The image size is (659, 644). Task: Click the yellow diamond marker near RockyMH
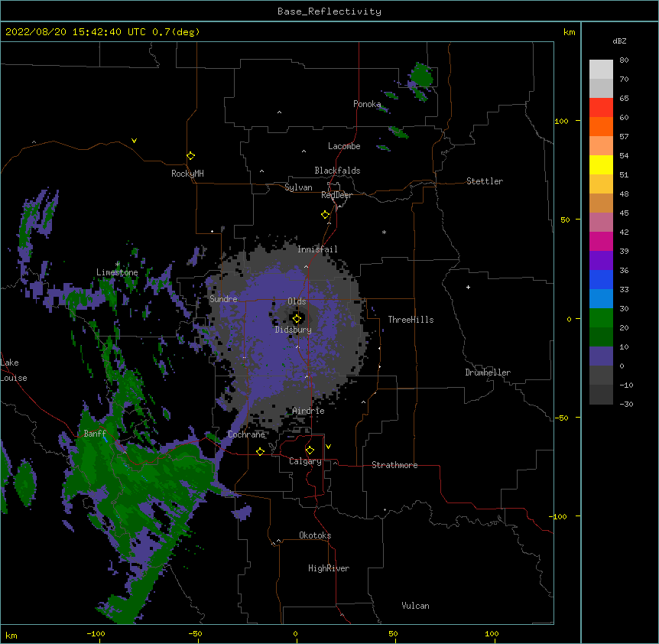(190, 156)
